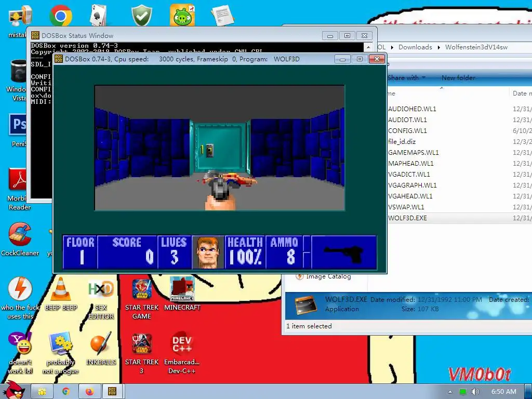Select the VSWAP.WL1 file
This screenshot has width=532, height=399.
[x=406, y=207]
